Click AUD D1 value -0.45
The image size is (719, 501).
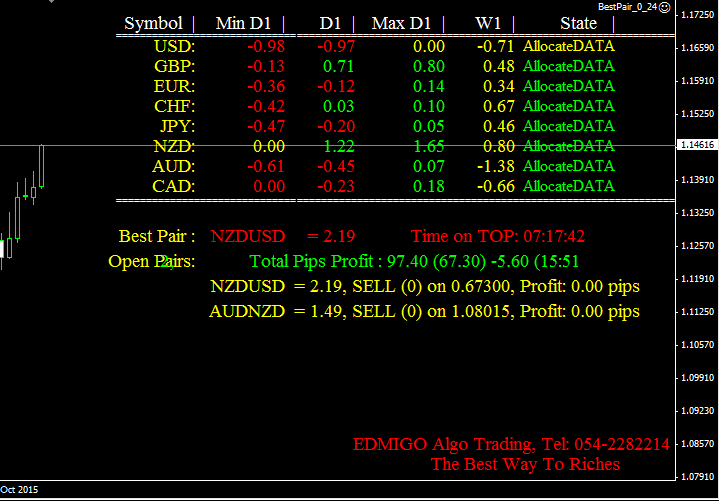pos(336,166)
